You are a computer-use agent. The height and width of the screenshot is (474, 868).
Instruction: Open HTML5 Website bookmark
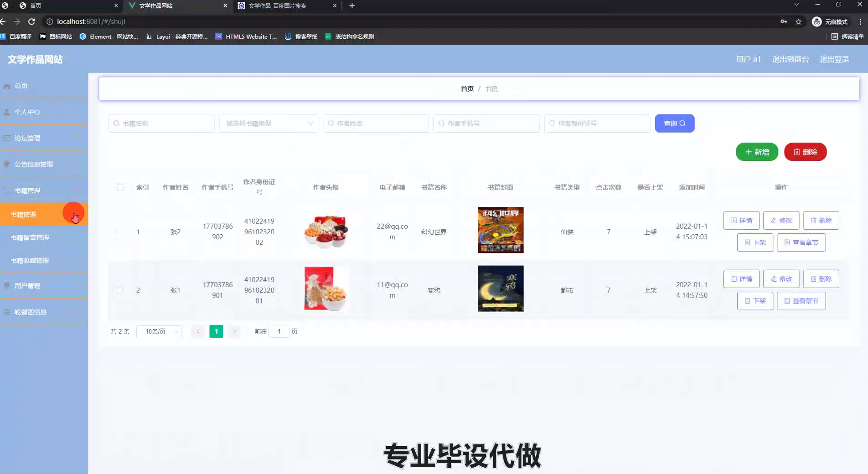pos(246,36)
